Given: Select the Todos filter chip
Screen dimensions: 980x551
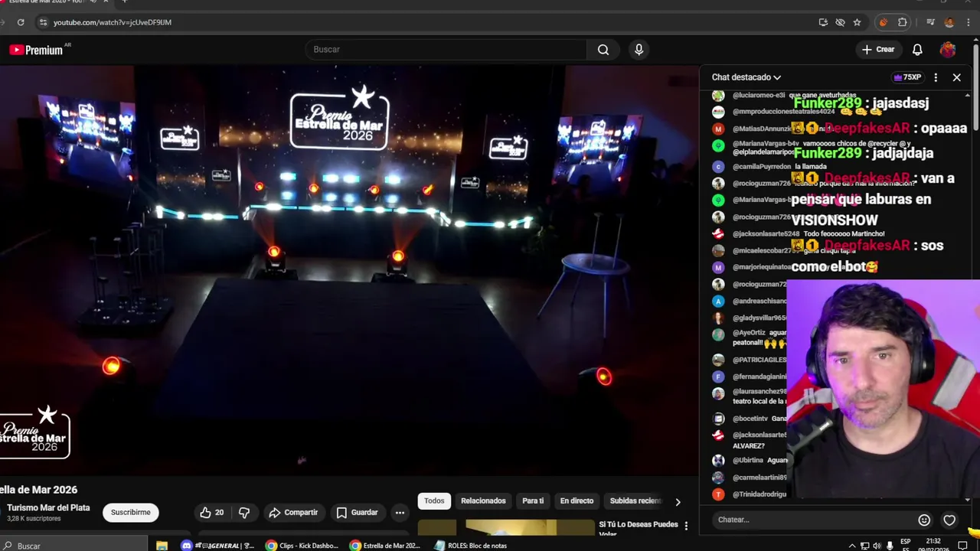Looking at the screenshot, I should point(434,501).
